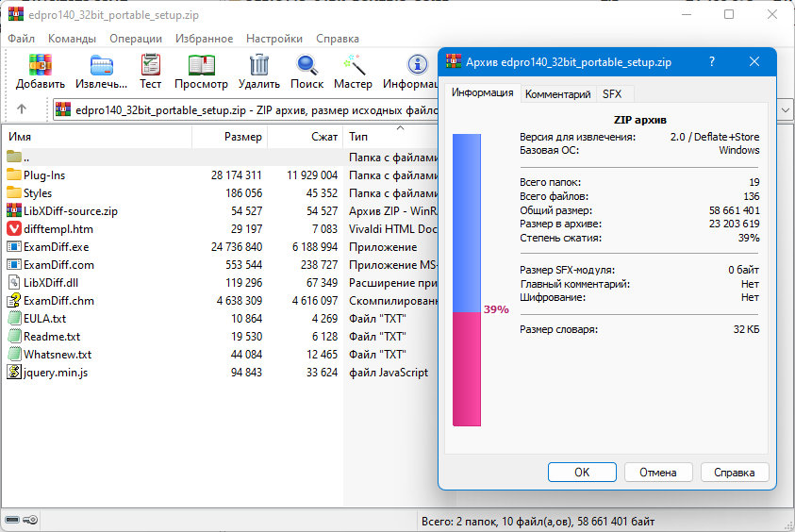The height and width of the screenshot is (532, 795).
Task: Sort by the Имя column header
Action: pyautogui.click(x=97, y=137)
